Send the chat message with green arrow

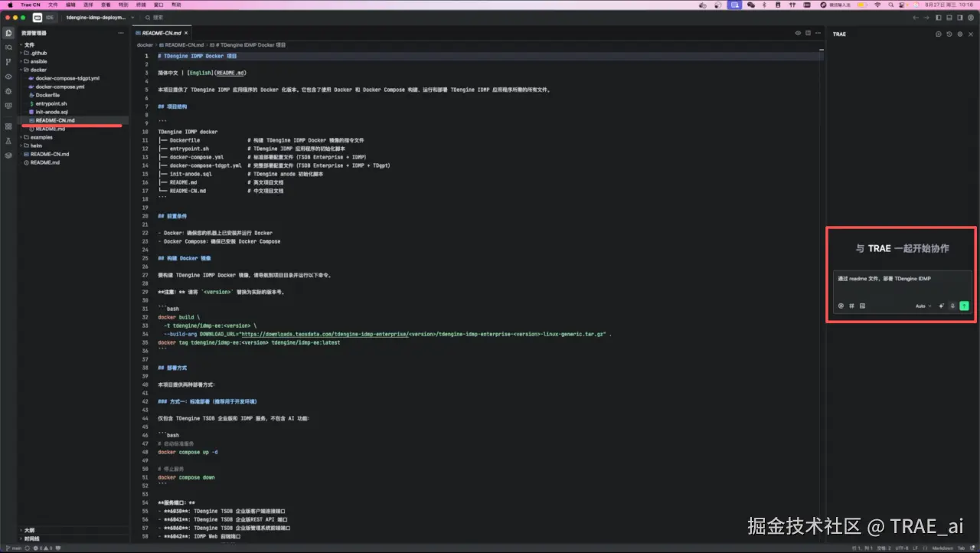[x=964, y=306]
